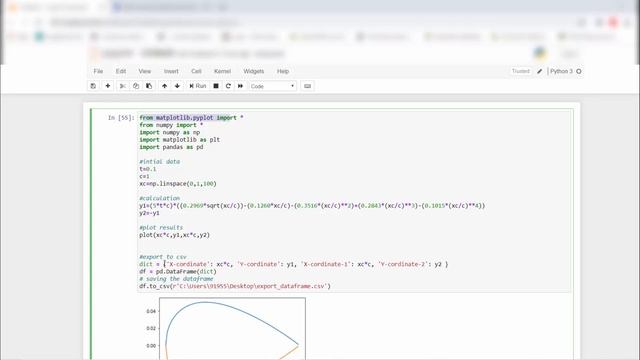Open the Widgets menu
The height and width of the screenshot is (360, 640).
[x=253, y=71]
